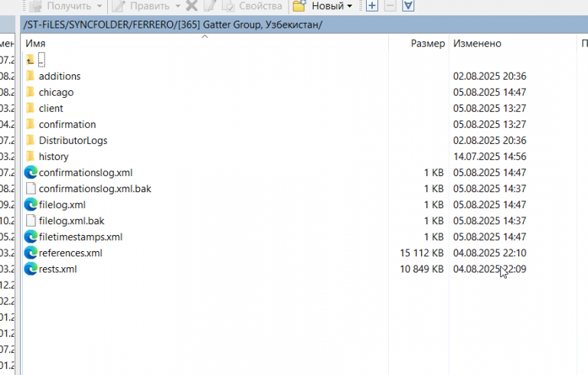Click the chicago date 05.08.2025 14:47
Image resolution: width=588 pixels, height=375 pixels.
(x=490, y=93)
